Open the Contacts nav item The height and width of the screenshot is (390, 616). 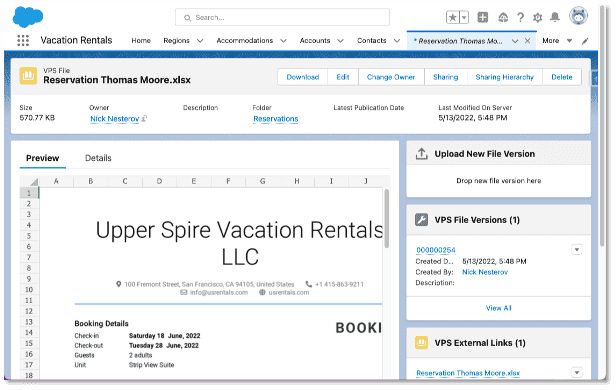click(372, 40)
